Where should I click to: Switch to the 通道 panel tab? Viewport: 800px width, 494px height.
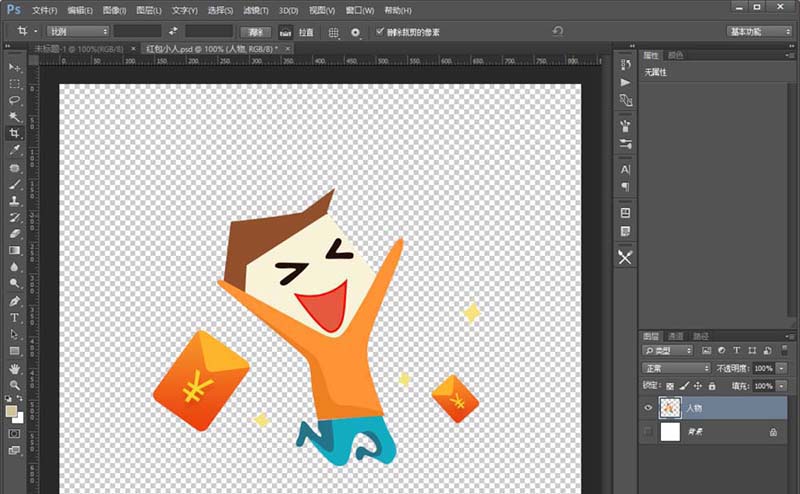coord(676,336)
